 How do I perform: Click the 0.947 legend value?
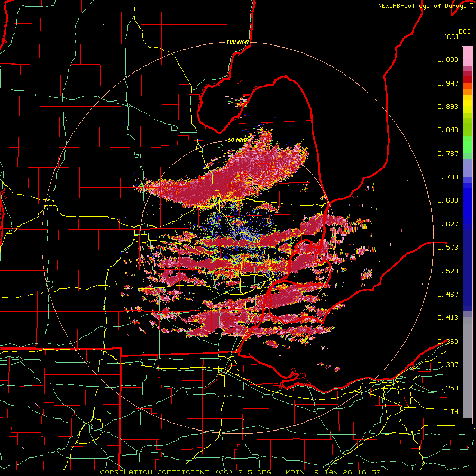448,83
